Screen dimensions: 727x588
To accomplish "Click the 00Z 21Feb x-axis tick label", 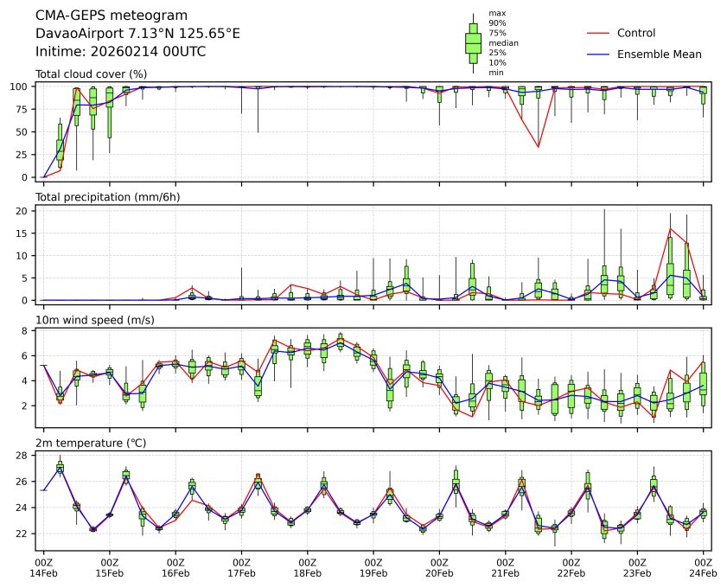I will pyautogui.click(x=505, y=567).
